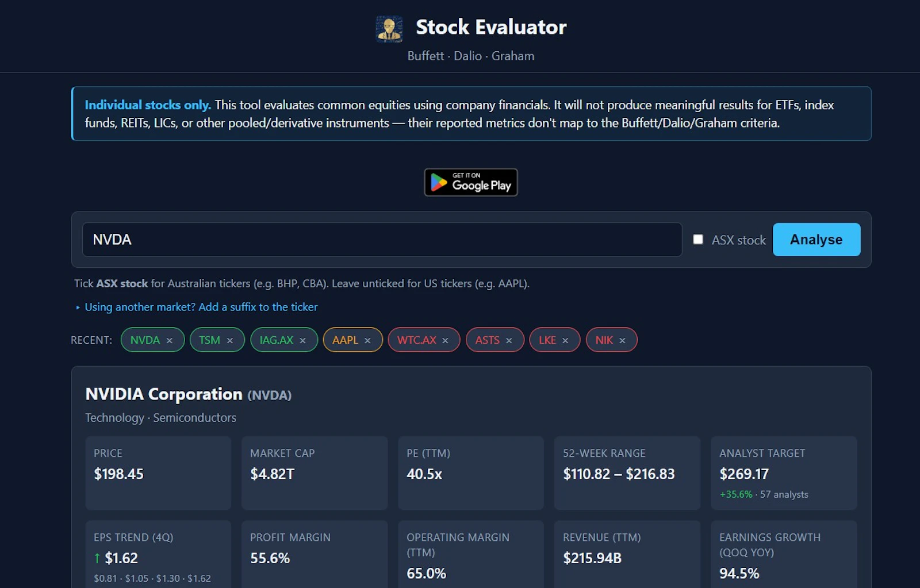Open the Get it on Google Play badge
This screenshot has width=920, height=588.
click(471, 182)
